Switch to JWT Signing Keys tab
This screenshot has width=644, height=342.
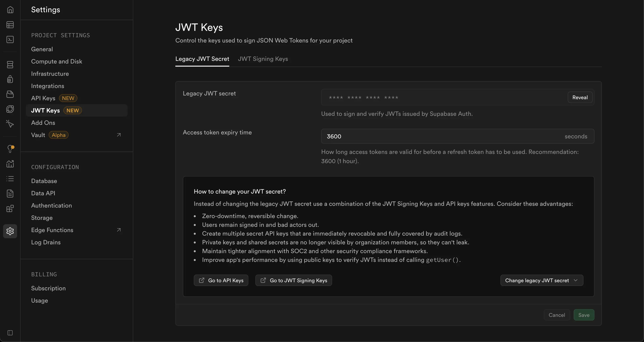(263, 59)
